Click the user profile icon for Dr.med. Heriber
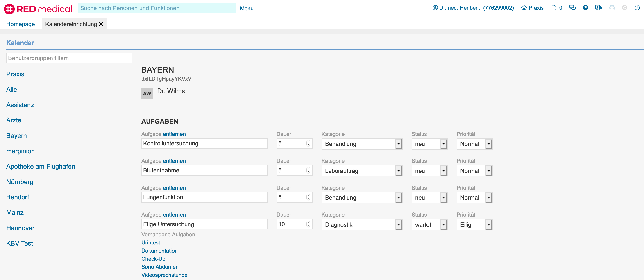 (435, 8)
